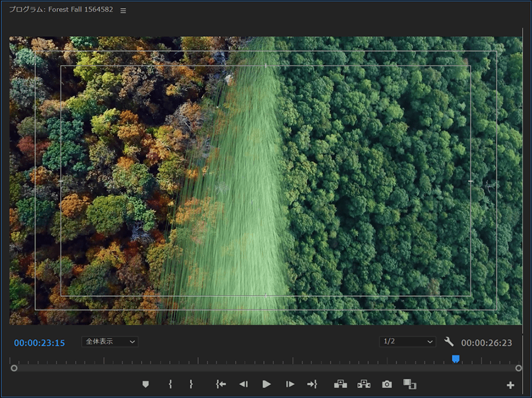Open the button editor plus icon
This screenshot has width=532, height=398.
pos(510,386)
